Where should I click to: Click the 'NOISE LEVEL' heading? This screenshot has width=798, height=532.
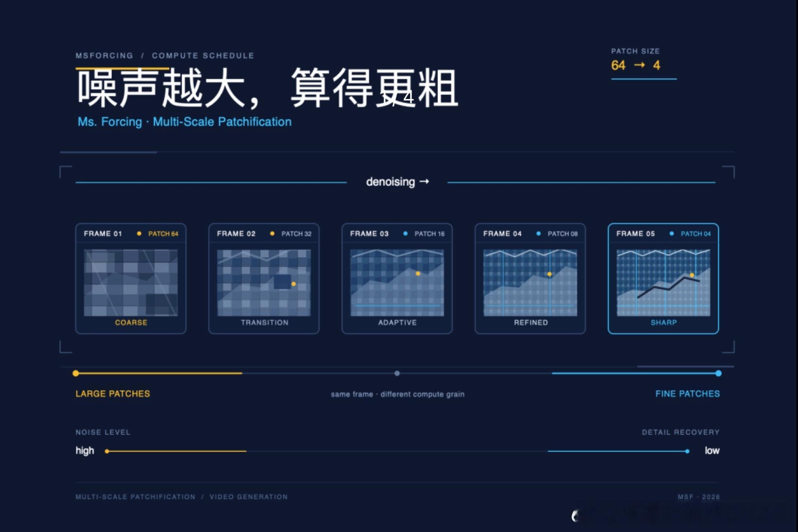pyautogui.click(x=103, y=432)
